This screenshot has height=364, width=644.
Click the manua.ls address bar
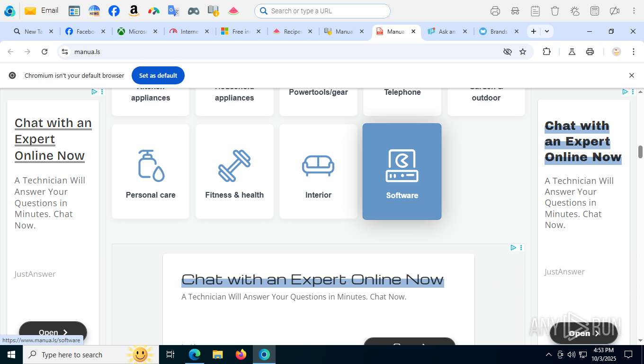[284, 52]
